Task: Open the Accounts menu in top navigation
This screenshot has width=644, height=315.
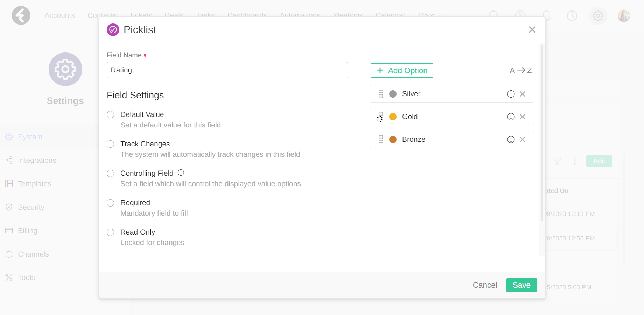Action: pyautogui.click(x=60, y=15)
